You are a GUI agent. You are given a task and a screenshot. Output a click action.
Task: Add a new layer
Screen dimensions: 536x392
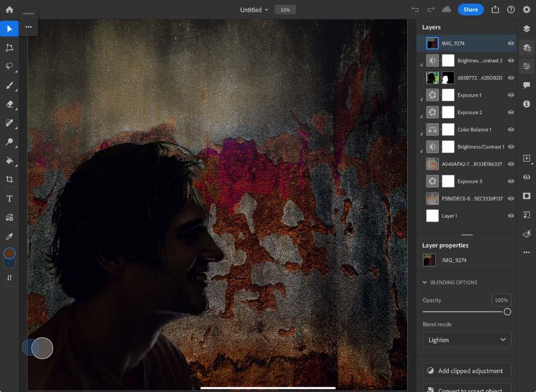click(526, 158)
